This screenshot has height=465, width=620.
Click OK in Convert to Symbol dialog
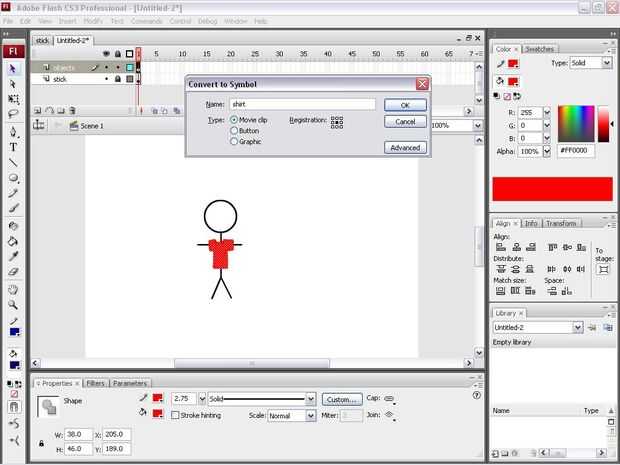coord(405,105)
